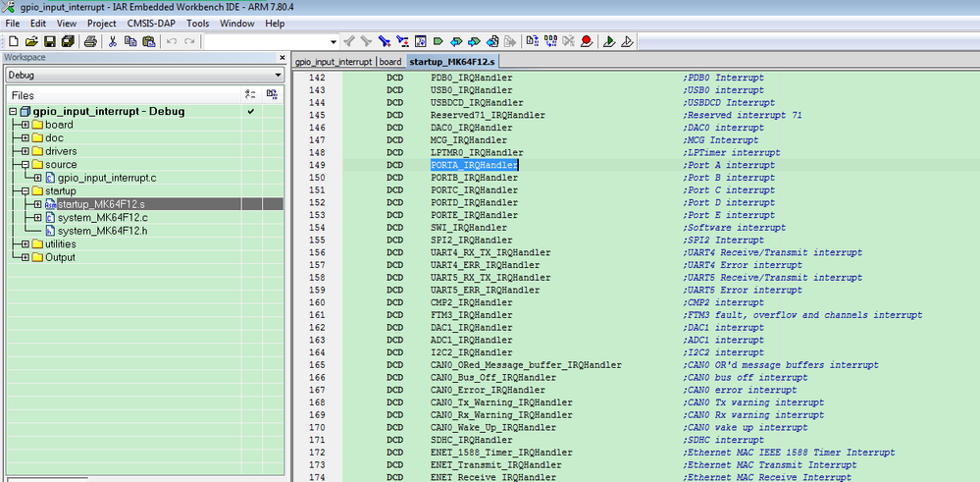Click the configuration column icon in the Files header

pyautogui.click(x=250, y=95)
